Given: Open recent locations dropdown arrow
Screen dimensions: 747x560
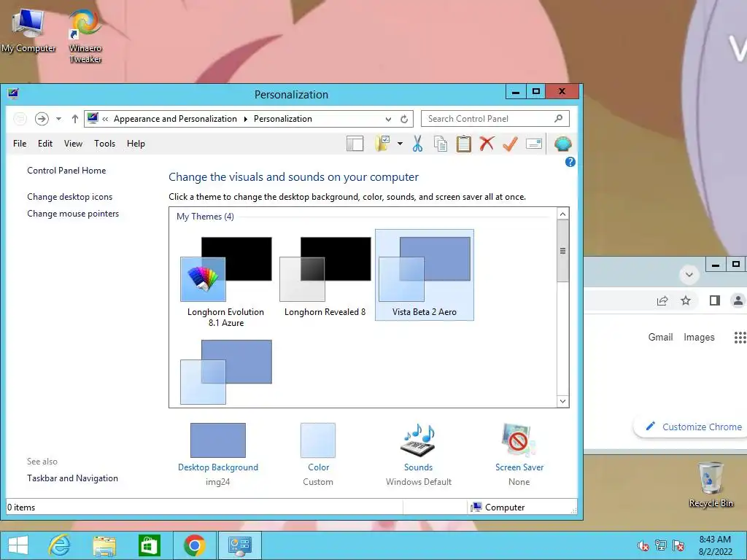Looking at the screenshot, I should [x=58, y=119].
